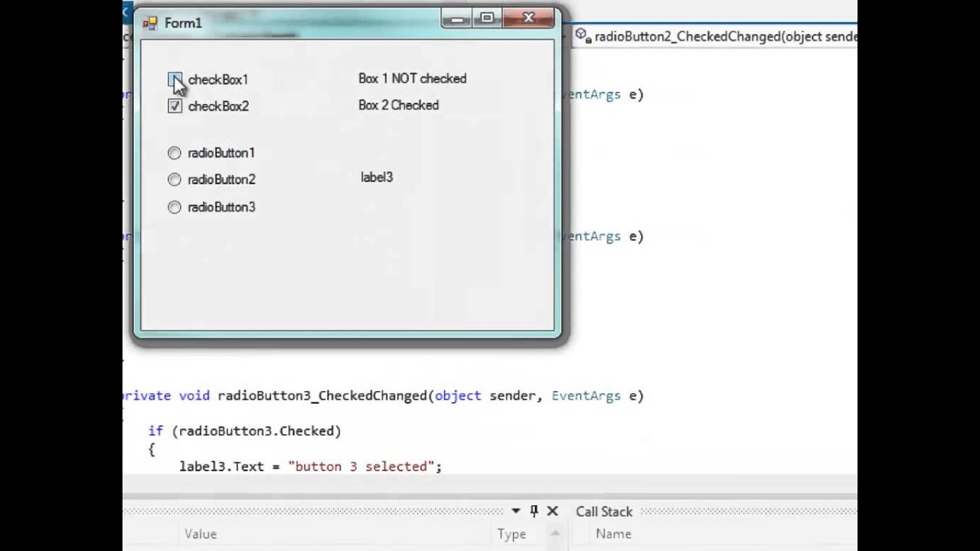Click the "label3" text in Form1

[377, 178]
